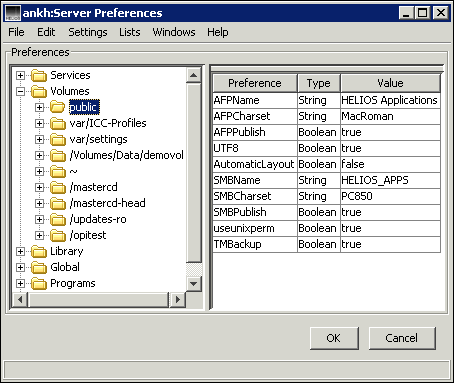Expand the Programs tree node
454x383 pixels.
point(20,283)
